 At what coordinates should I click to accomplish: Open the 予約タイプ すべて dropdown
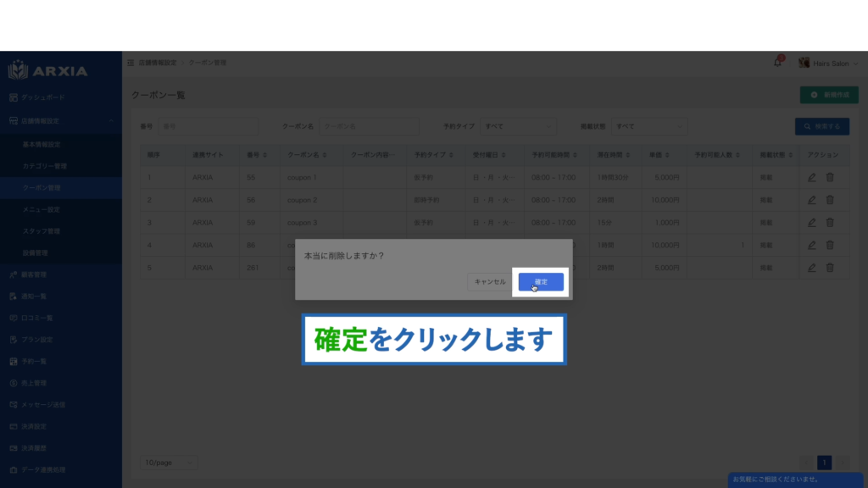tap(518, 126)
